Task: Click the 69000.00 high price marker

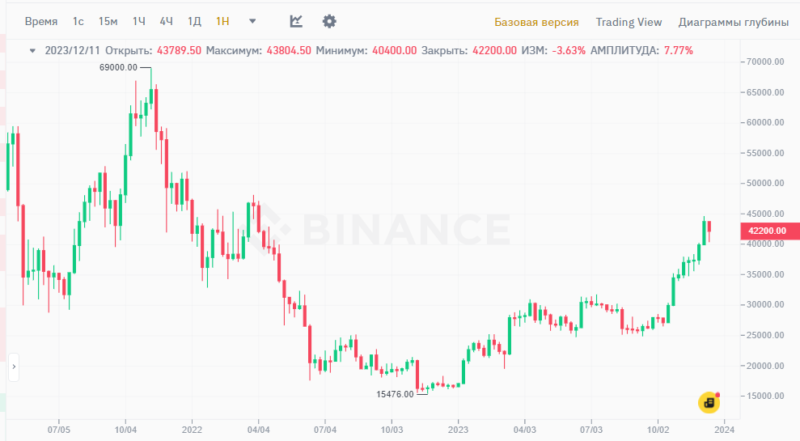Action: 116,68
